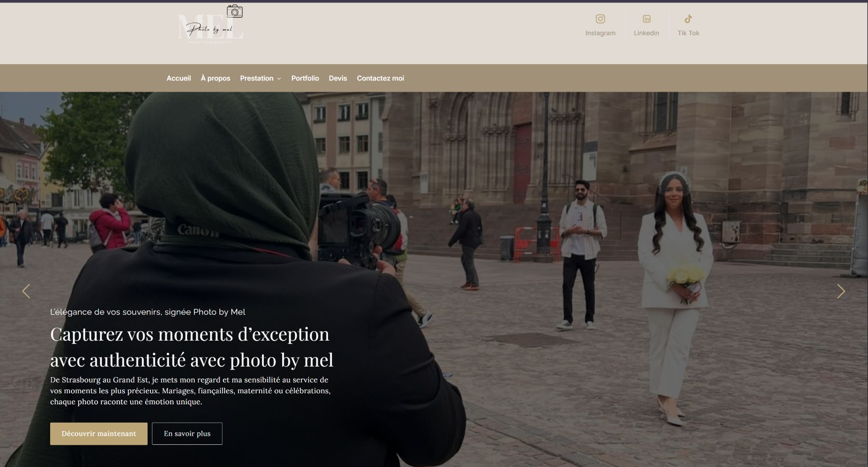Expand the Prestation submenu chevron

pos(279,79)
